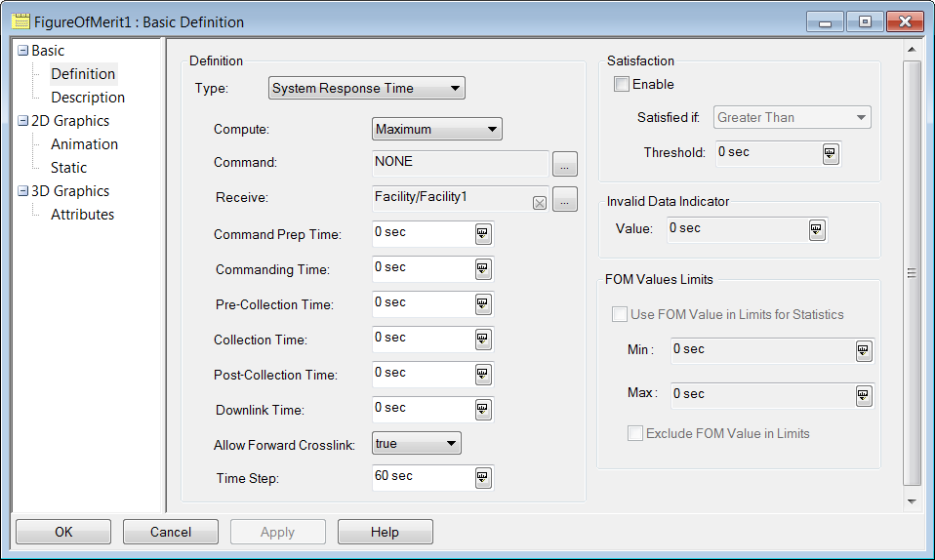The height and width of the screenshot is (560, 935).
Task: Collapse the Basic tree node
Action: tap(23, 51)
